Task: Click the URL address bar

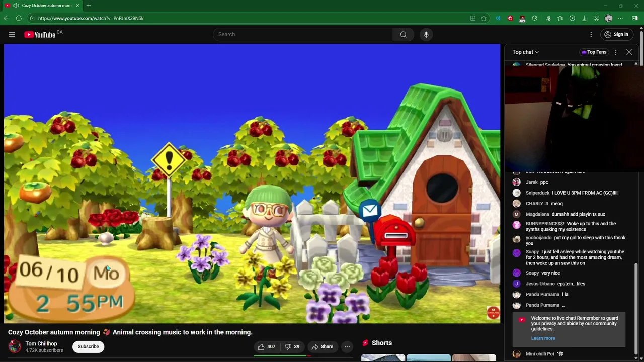Action: point(252,18)
